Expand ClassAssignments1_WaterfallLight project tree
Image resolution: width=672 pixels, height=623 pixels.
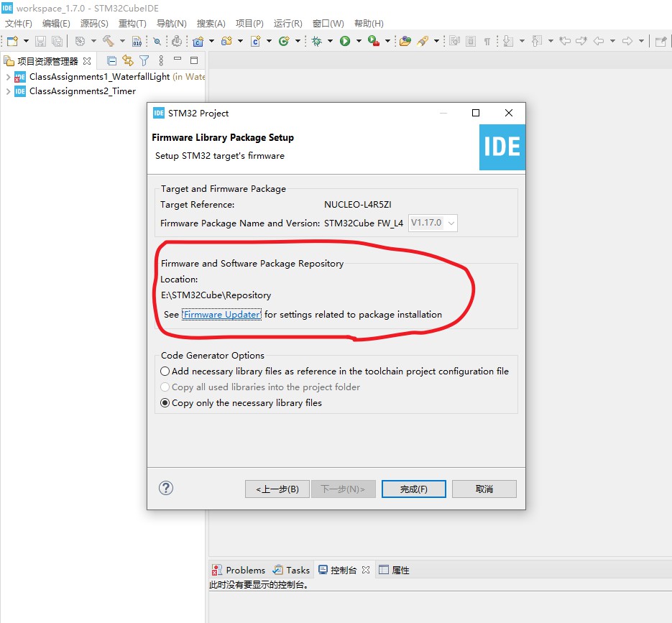click(8, 77)
